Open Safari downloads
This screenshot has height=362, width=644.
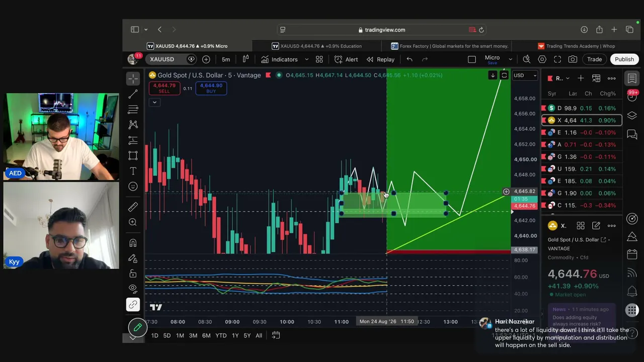(x=584, y=30)
